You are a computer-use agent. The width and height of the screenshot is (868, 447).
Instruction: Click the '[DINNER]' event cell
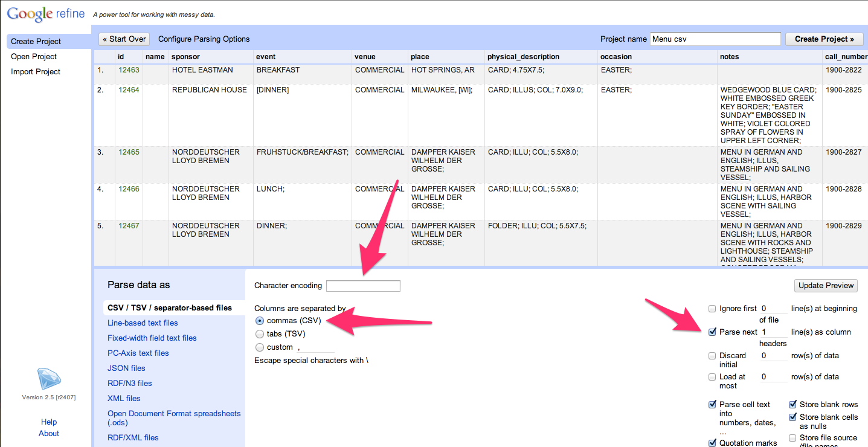pyautogui.click(x=273, y=90)
